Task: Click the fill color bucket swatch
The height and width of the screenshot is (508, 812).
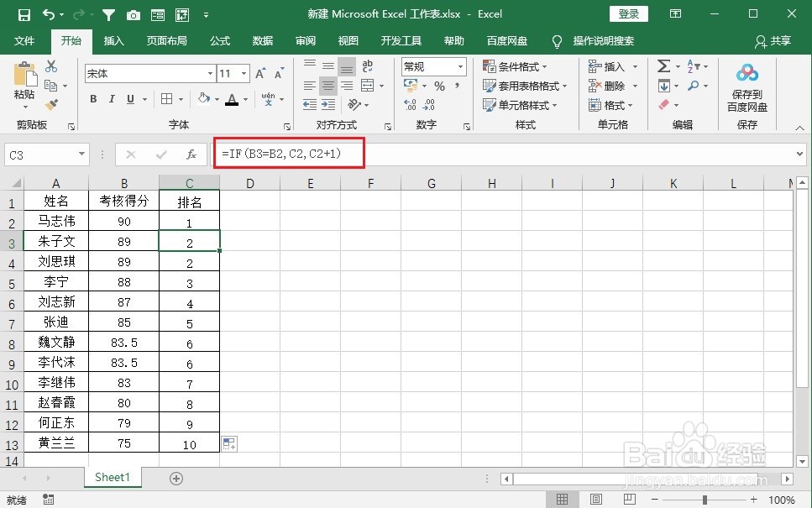Action: (x=204, y=99)
